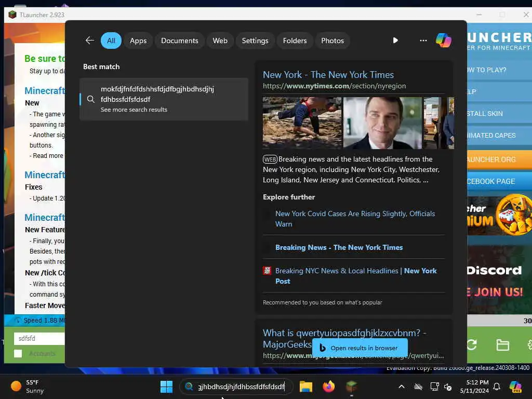Open New York Covid Cases Are Rising link
The height and width of the screenshot is (399, 532).
355,219
